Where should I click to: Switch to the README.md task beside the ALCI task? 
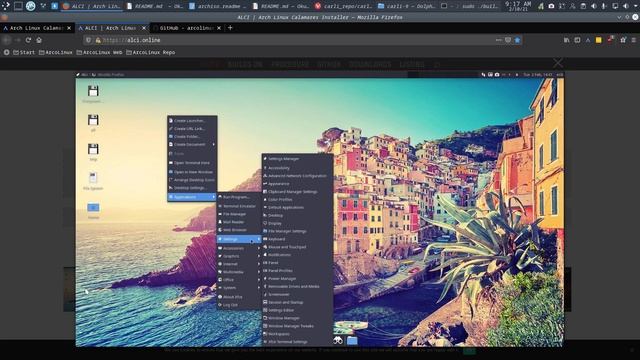[x=154, y=6]
